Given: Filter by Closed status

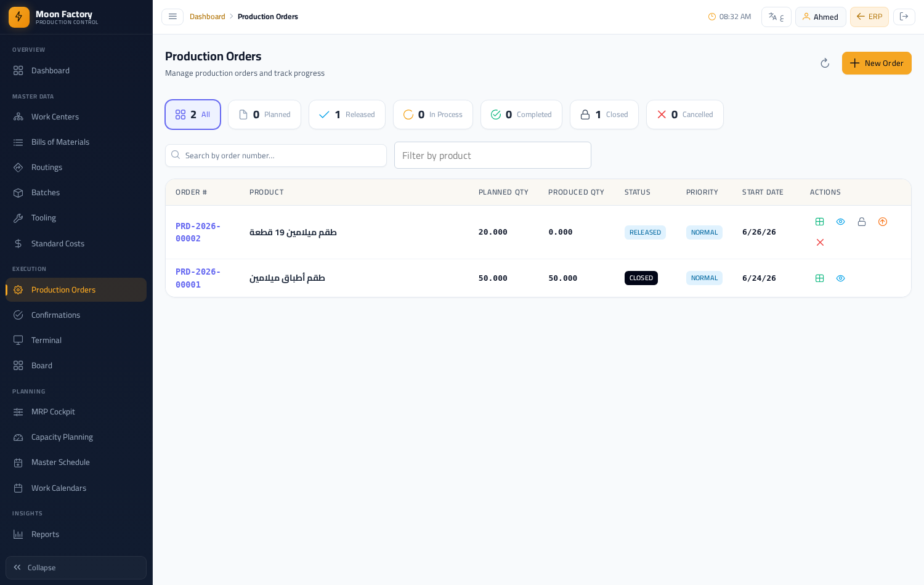Looking at the screenshot, I should tap(604, 115).
